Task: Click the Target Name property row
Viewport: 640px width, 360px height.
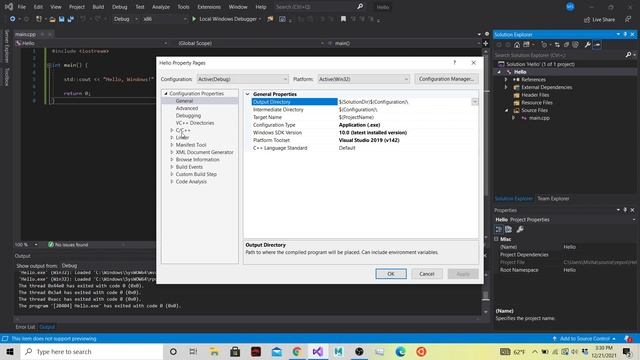Action: (361, 117)
